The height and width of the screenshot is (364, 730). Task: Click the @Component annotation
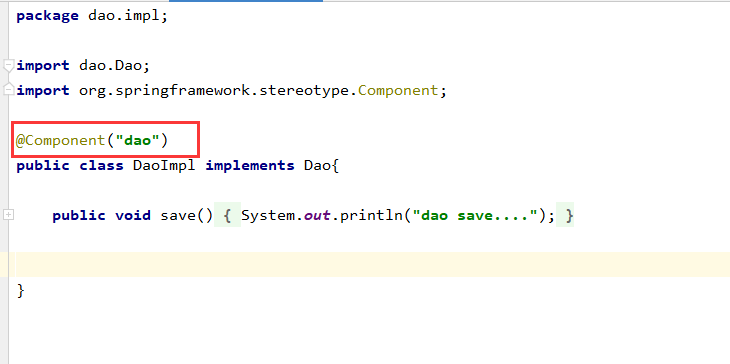(x=61, y=140)
